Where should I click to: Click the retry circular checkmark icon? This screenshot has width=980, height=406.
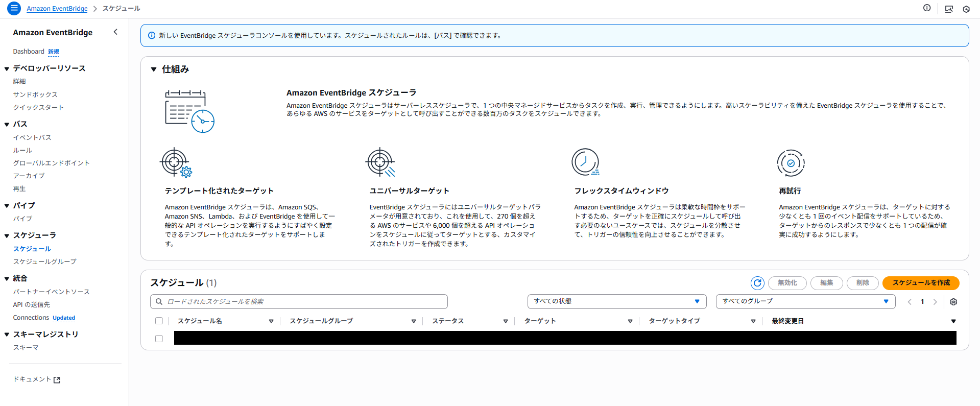tap(791, 163)
